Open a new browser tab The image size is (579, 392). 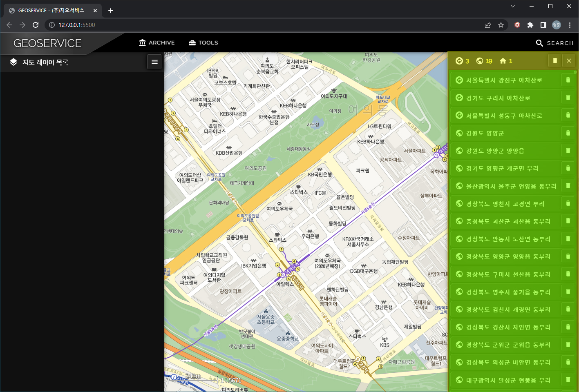111,11
